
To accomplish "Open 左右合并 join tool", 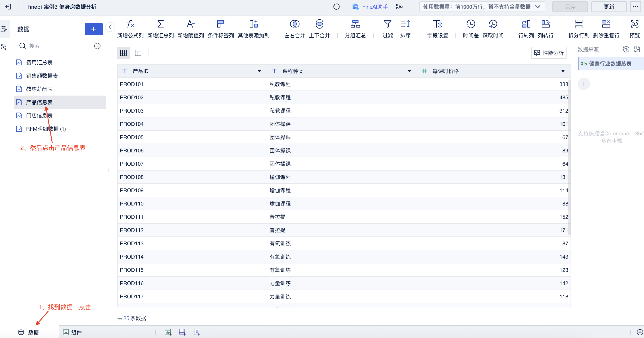I will tap(295, 24).
